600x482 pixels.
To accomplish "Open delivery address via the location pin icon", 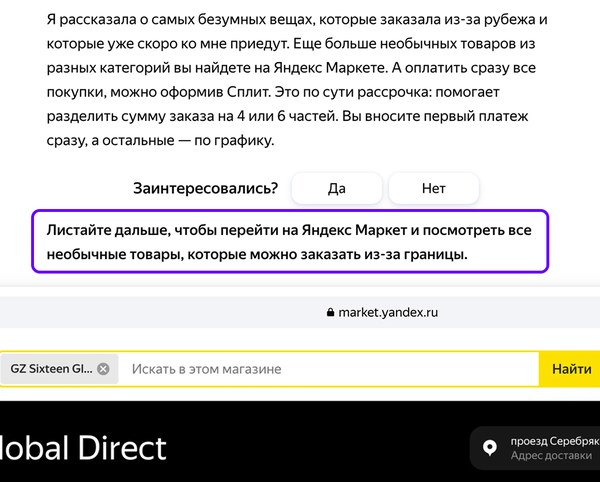I will [x=490, y=448].
